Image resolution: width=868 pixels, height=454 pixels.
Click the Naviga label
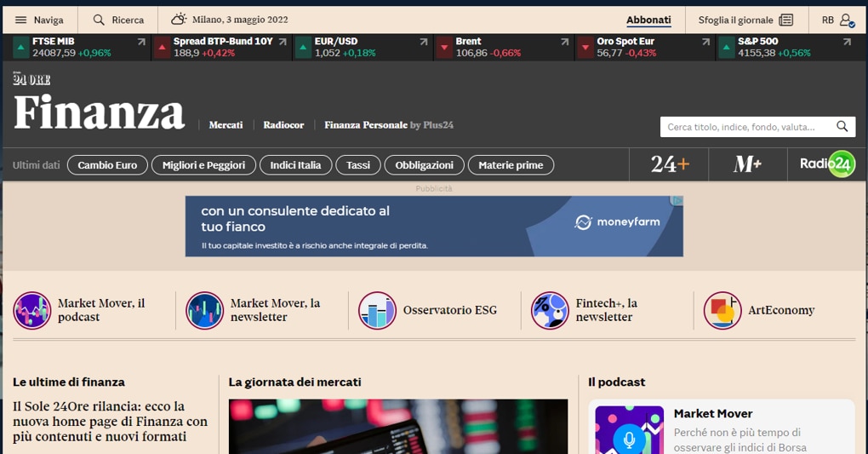point(49,20)
